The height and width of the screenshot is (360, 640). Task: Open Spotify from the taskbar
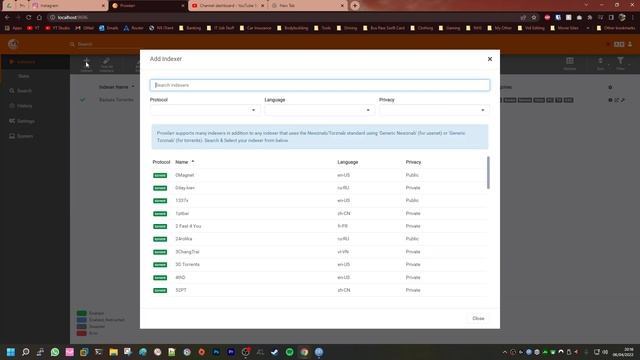click(289, 352)
